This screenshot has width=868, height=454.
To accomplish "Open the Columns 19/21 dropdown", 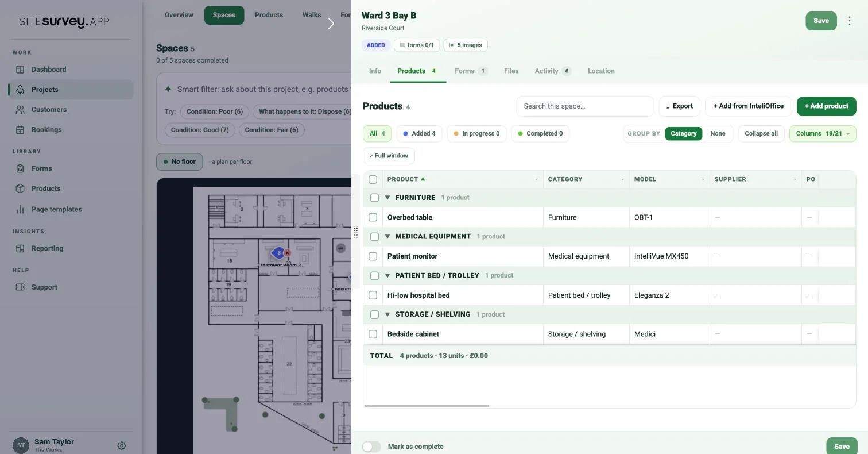I will tap(823, 133).
